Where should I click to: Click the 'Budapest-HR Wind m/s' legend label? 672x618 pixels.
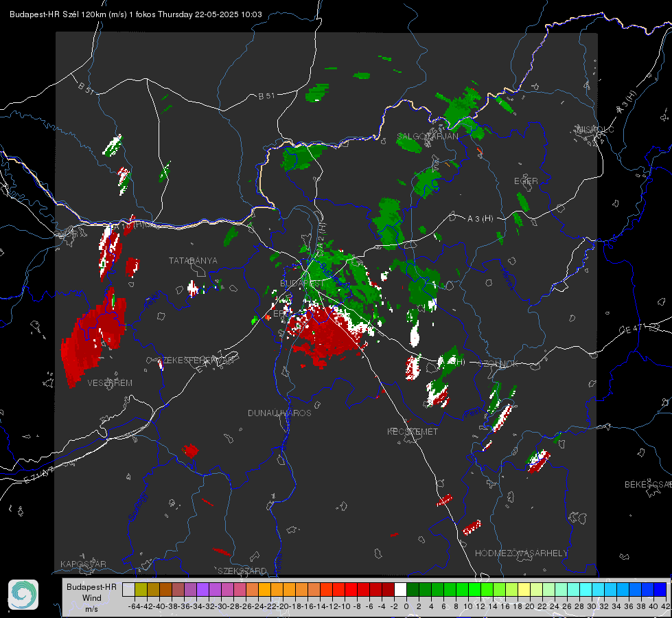point(91,597)
